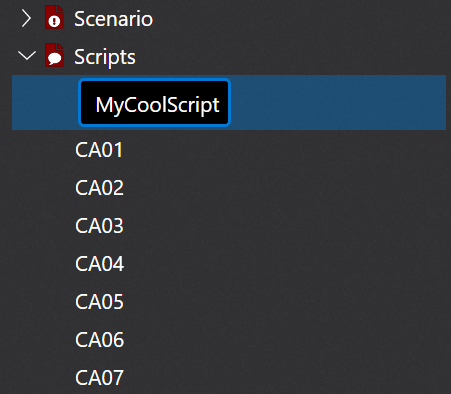Select the Scripts folder label
This screenshot has width=451, height=394.
[x=105, y=57]
